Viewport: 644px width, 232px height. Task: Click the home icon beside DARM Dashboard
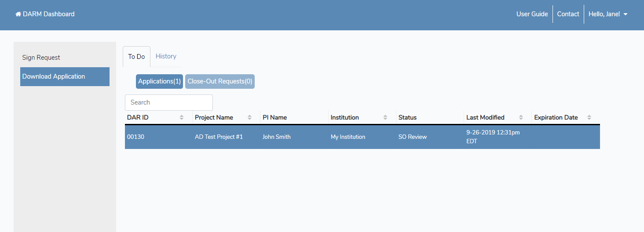(x=18, y=14)
